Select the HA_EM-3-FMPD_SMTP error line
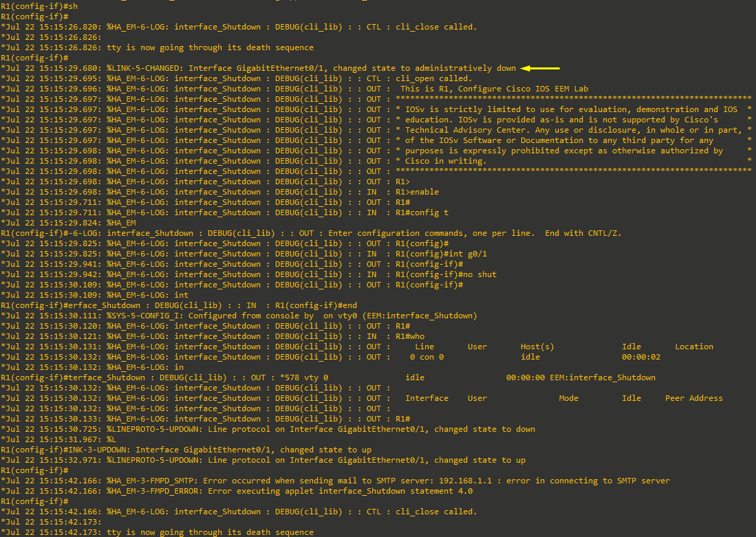 [336, 481]
